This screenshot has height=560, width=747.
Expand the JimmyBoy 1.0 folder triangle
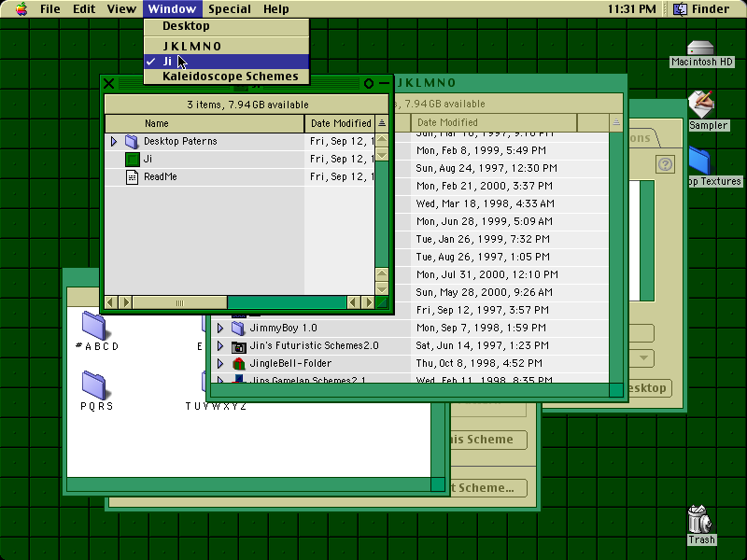[219, 329]
